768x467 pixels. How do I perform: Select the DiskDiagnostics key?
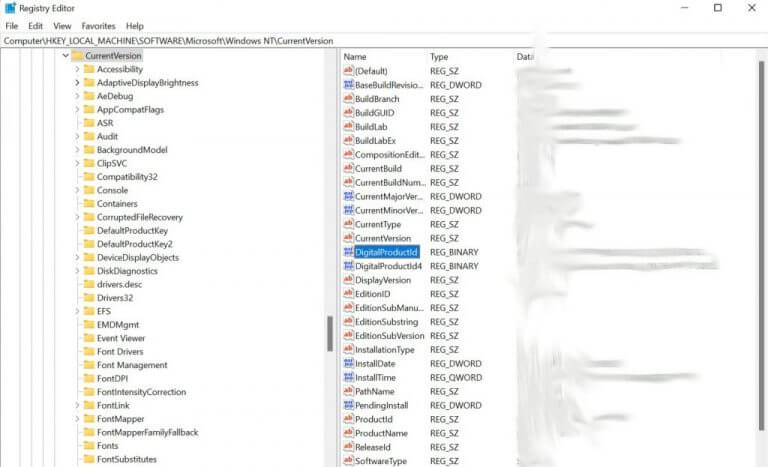tap(127, 271)
